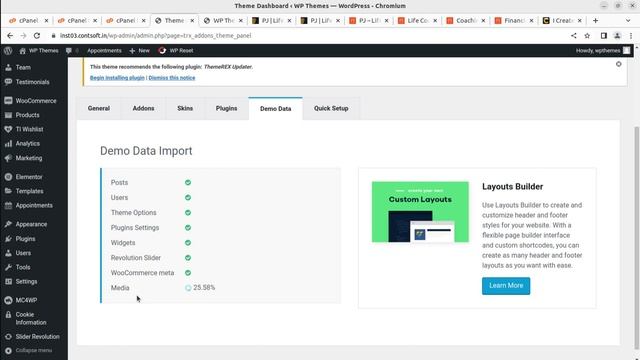640x360 pixels.
Task: Switch to the I Create browser tab
Action: pos(563,20)
